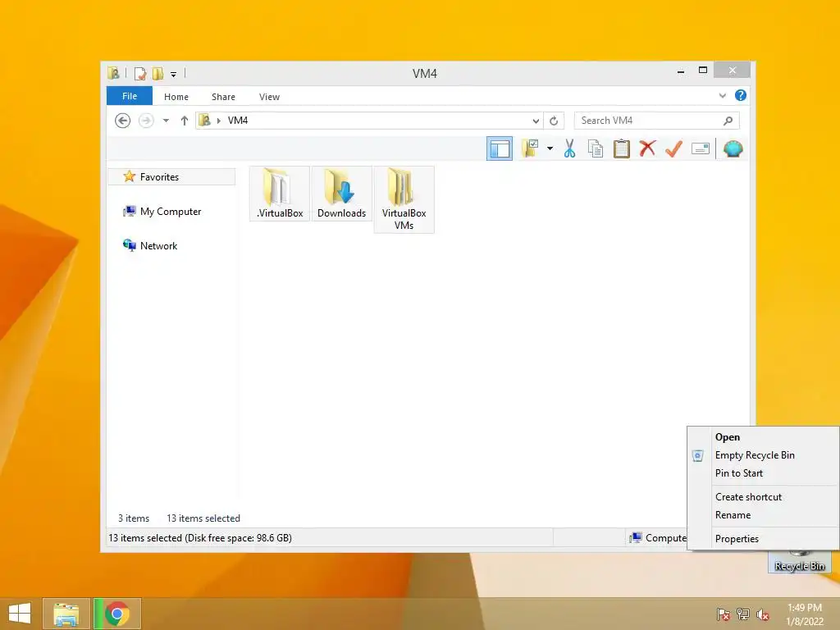Click the Action Center flag tray icon

[723, 614]
